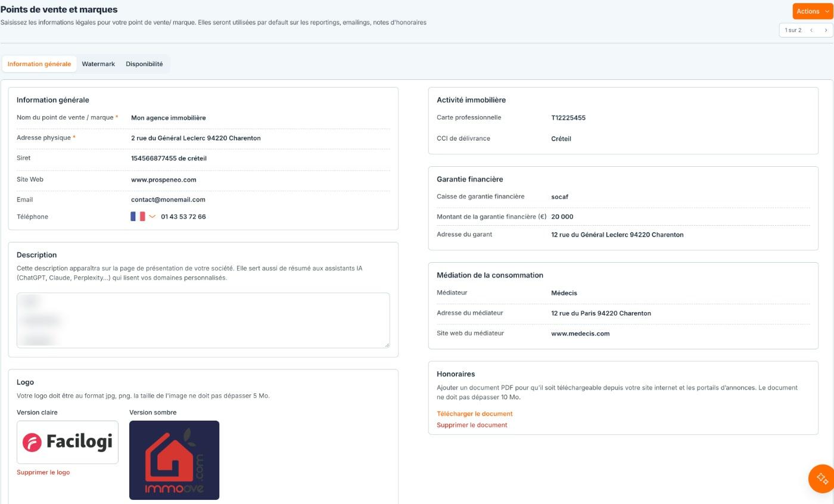Click the 1 sur 2 pager text
This screenshot has width=834, height=504.
tap(793, 30)
